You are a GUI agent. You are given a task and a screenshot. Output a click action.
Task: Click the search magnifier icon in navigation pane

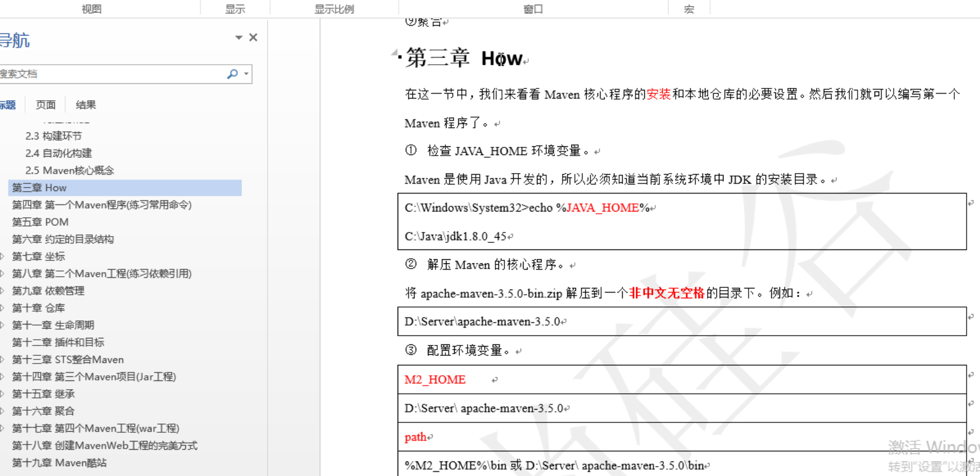coord(232,74)
